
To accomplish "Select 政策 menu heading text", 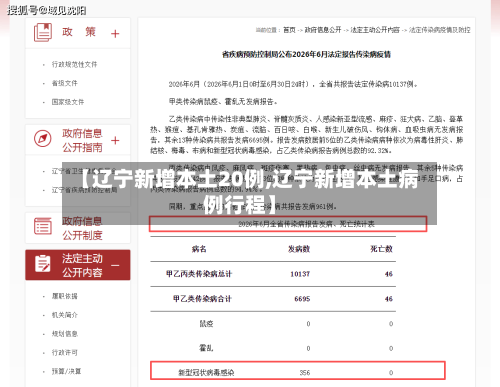I will 79,32.
